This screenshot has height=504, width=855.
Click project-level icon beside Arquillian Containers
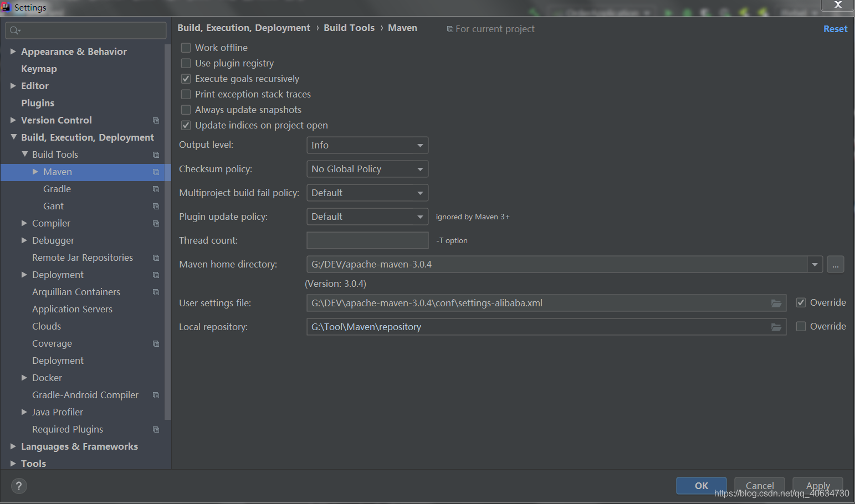156,292
